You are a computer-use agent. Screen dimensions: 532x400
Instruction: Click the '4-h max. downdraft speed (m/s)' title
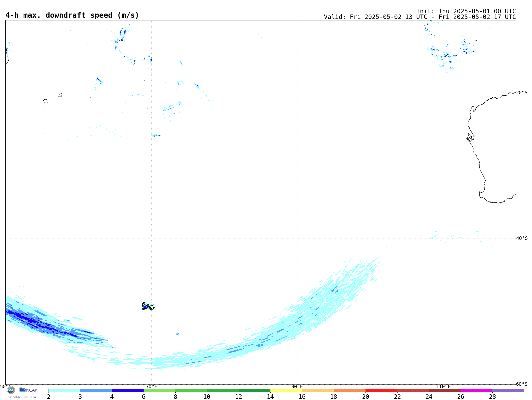[x=72, y=15]
